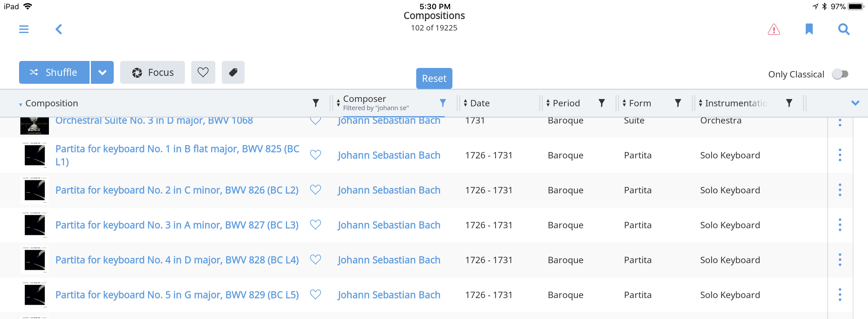Expand the column chooser chevron
This screenshot has height=319, width=868.
(x=855, y=103)
